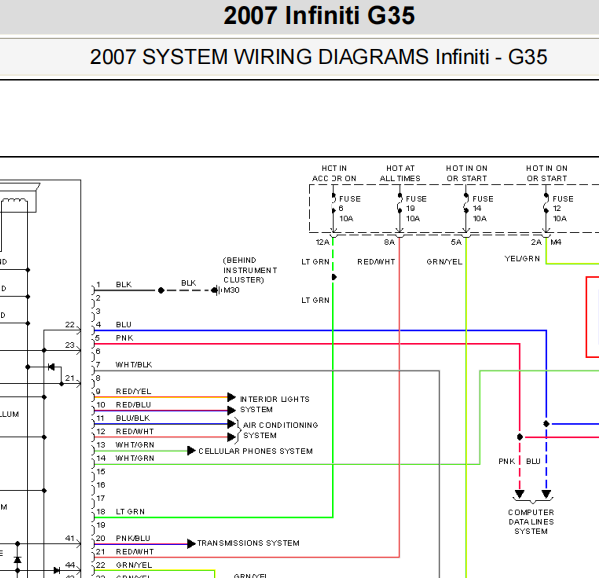Screen dimensions: 599x578
Task: Click pin 22 GRN/YEL wire label
Action: [x=134, y=565]
